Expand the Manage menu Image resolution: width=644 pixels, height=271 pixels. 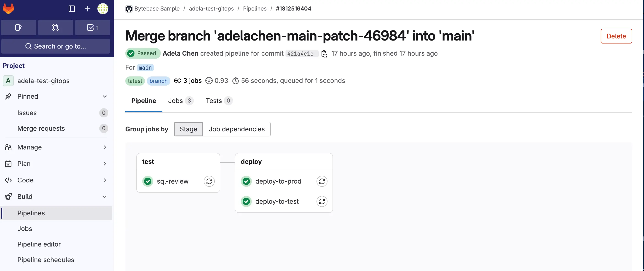pos(56,147)
